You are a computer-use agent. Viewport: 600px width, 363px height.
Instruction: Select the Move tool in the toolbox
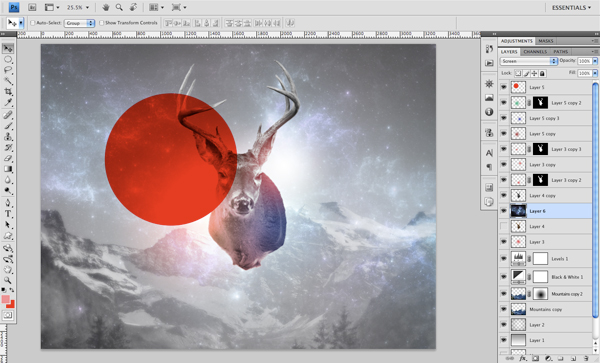8,48
